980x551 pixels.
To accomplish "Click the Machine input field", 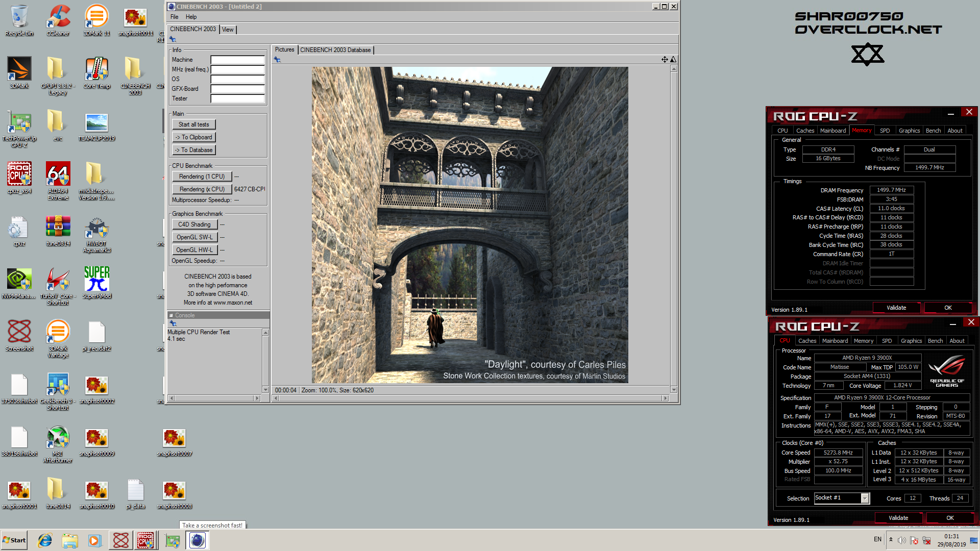I will pyautogui.click(x=238, y=60).
